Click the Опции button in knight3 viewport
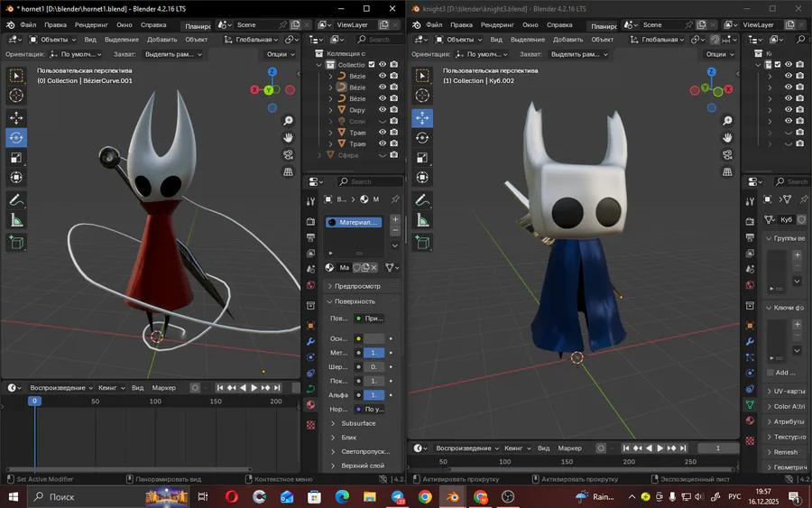 click(x=717, y=54)
